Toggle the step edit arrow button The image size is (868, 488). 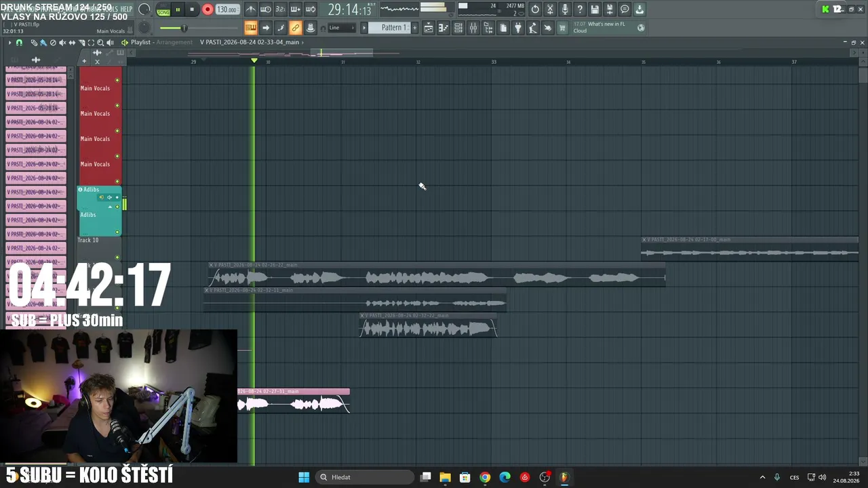pyautogui.click(x=266, y=28)
